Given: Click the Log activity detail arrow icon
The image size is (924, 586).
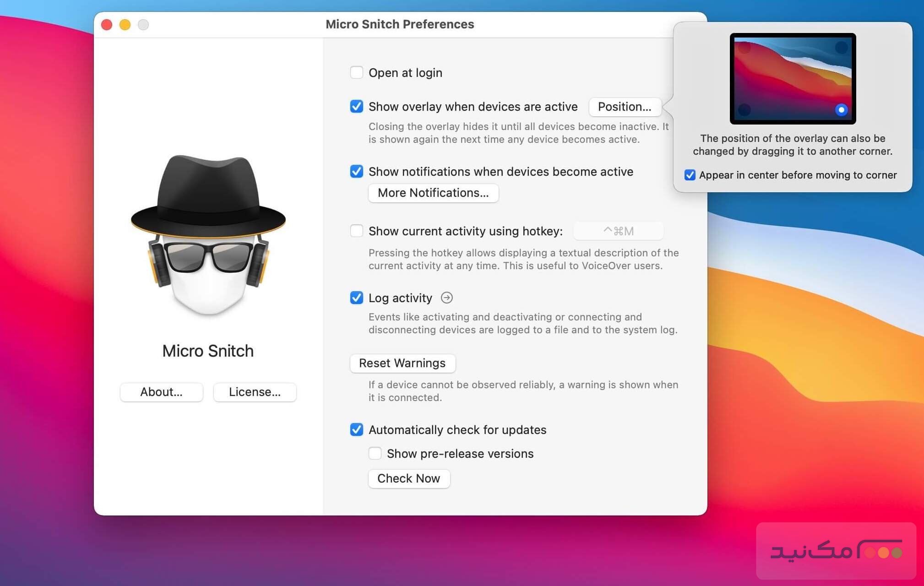Looking at the screenshot, I should click(446, 298).
